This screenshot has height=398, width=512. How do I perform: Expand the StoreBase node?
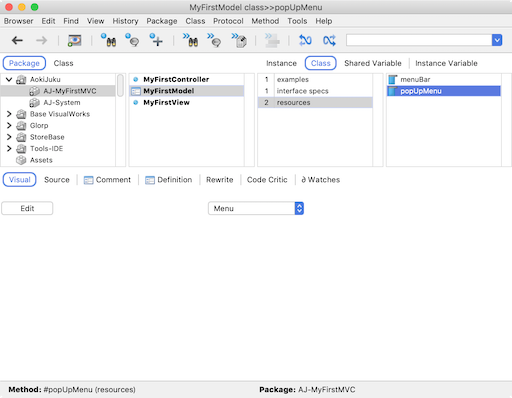coord(9,137)
